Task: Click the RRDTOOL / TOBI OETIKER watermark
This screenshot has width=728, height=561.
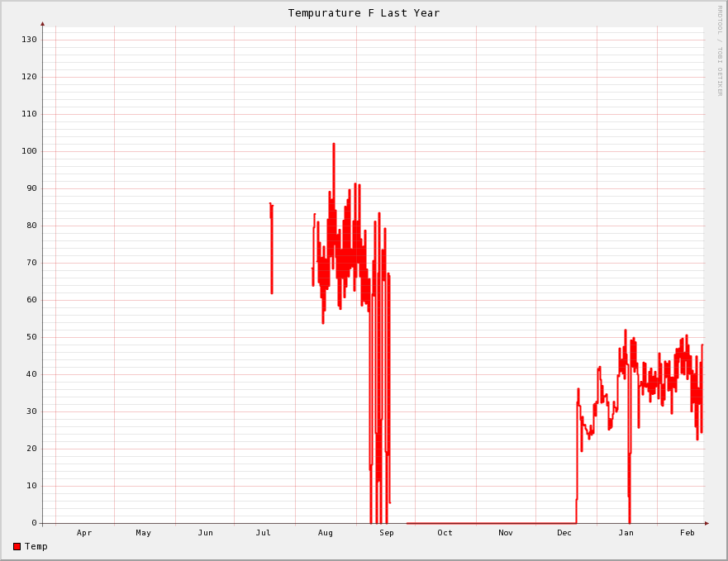Action: click(719, 50)
